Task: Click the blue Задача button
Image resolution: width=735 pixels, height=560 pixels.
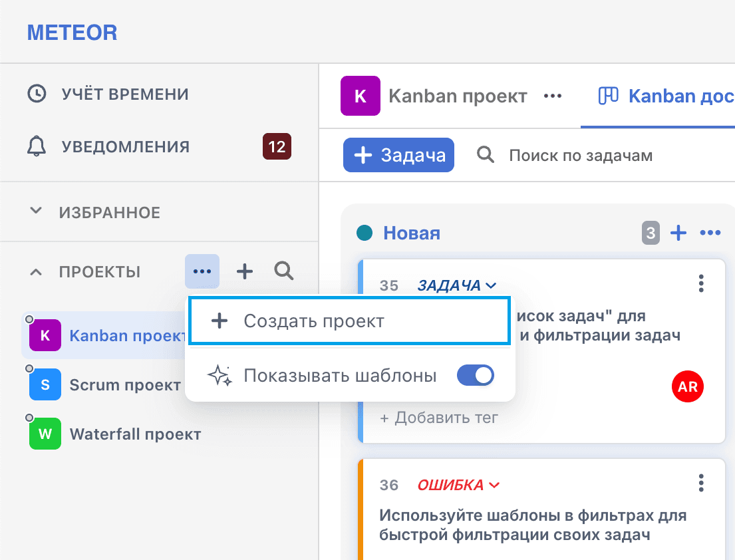Action: tap(398, 155)
